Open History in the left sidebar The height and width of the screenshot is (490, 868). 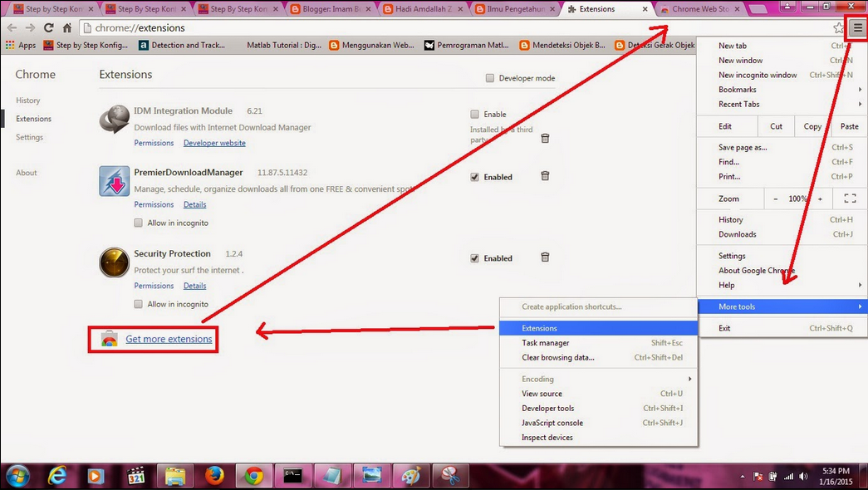point(27,100)
